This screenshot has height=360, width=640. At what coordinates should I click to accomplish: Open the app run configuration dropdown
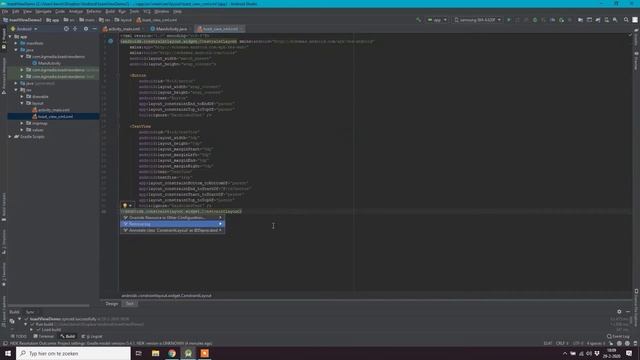pyautogui.click(x=437, y=20)
